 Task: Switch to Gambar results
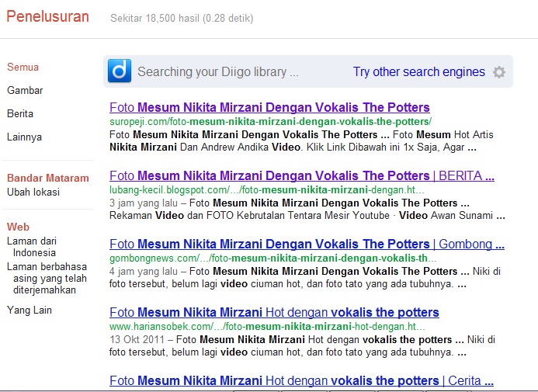point(25,90)
